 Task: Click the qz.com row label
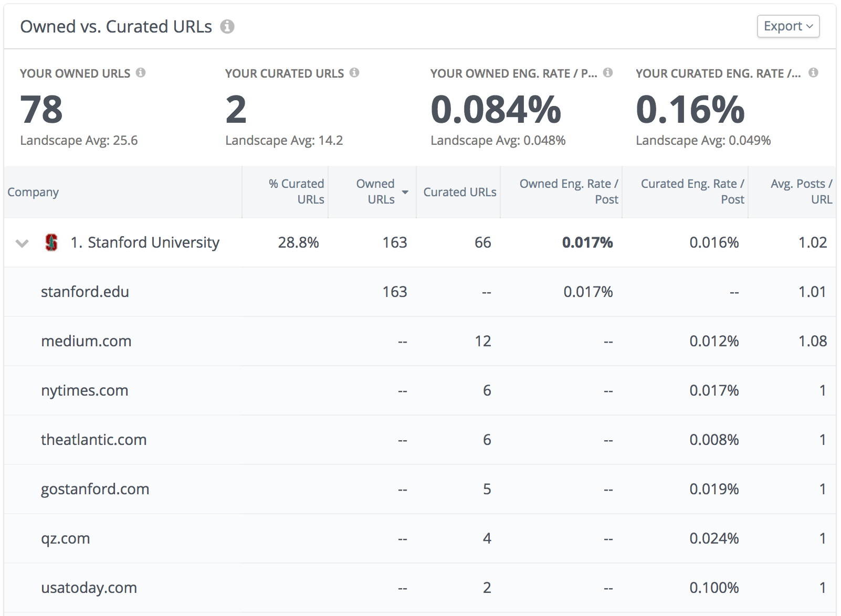(66, 538)
